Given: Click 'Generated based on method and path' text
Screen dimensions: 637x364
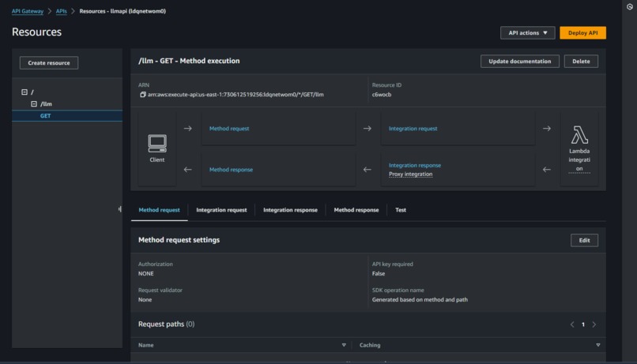Looking at the screenshot, I should pyautogui.click(x=420, y=299).
